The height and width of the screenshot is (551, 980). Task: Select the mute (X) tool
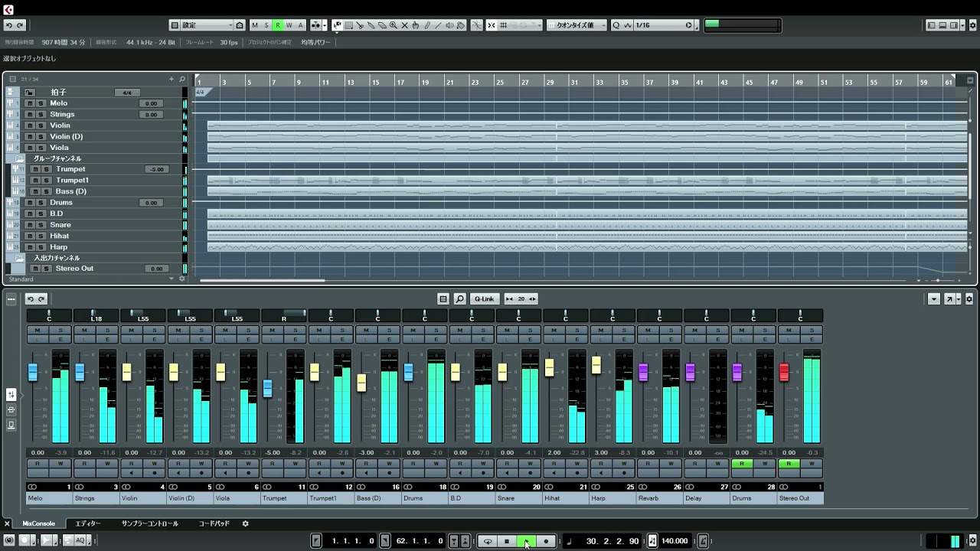[405, 25]
